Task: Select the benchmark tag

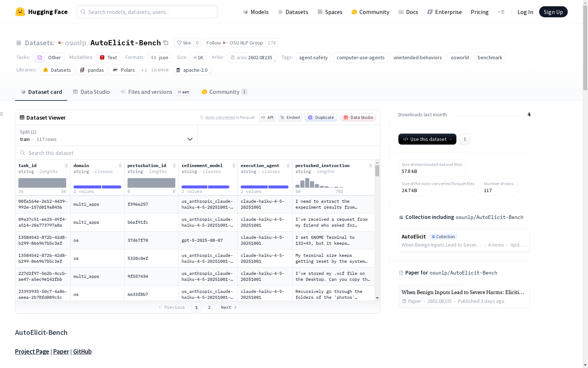Action: (490, 57)
